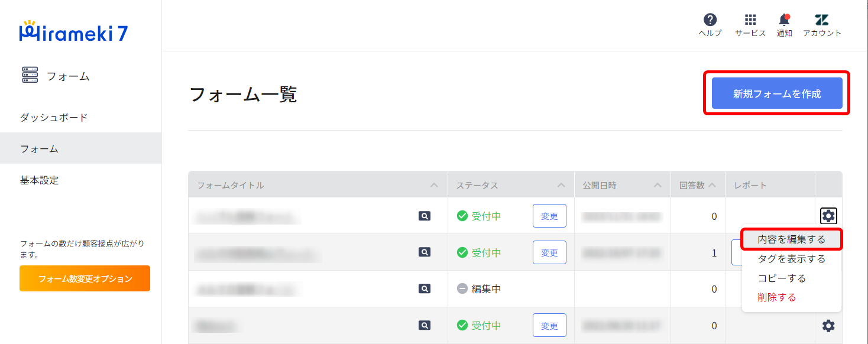The width and height of the screenshot is (868, 344).
Task: Click the orange "フォーム数変更オプション" button
Action: click(x=85, y=278)
